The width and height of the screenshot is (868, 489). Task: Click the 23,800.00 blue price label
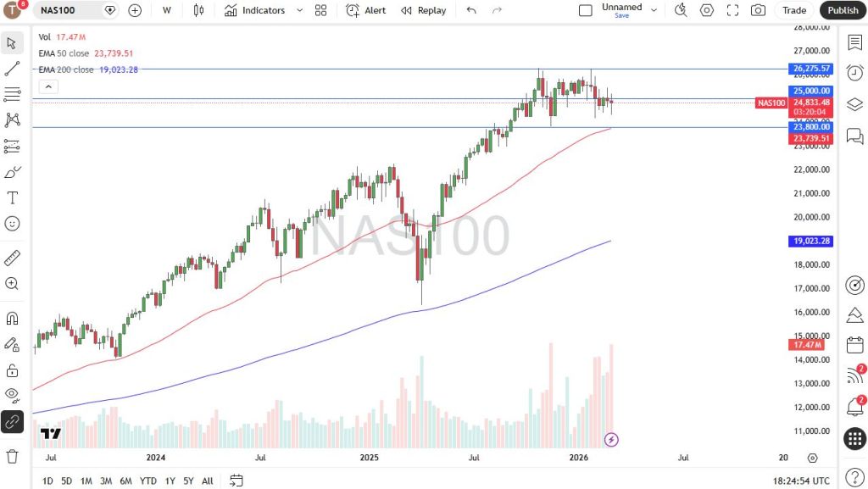[811, 127]
